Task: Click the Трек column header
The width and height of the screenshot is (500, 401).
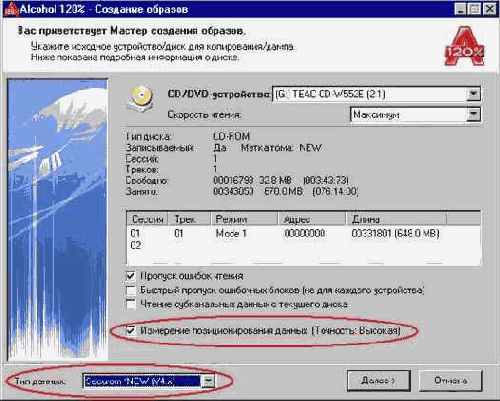Action: pyautogui.click(x=189, y=219)
